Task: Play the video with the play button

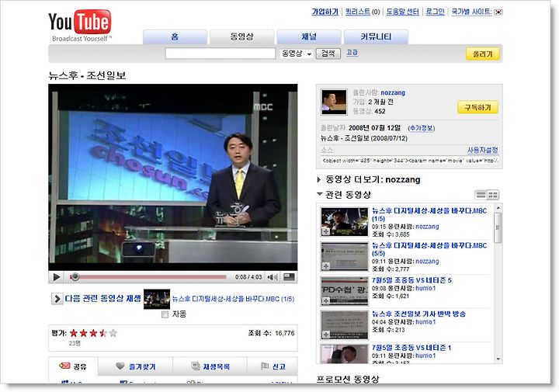Action: tap(57, 277)
